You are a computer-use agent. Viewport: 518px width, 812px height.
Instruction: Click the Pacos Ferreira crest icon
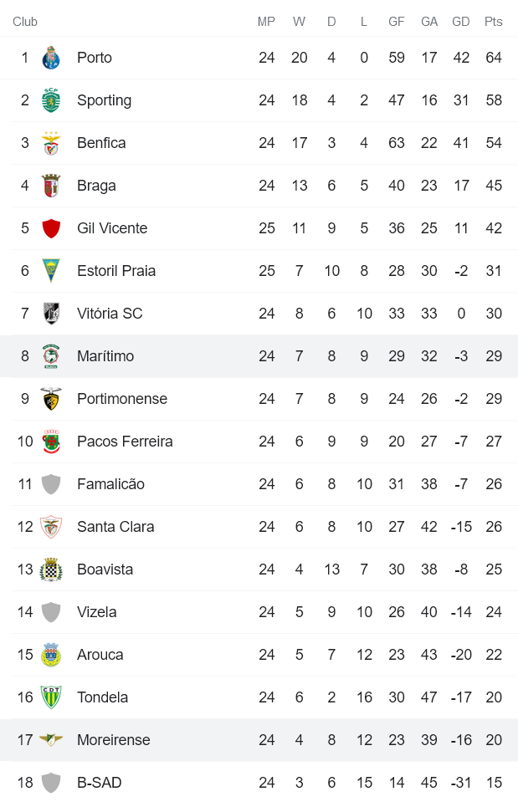tap(50, 442)
